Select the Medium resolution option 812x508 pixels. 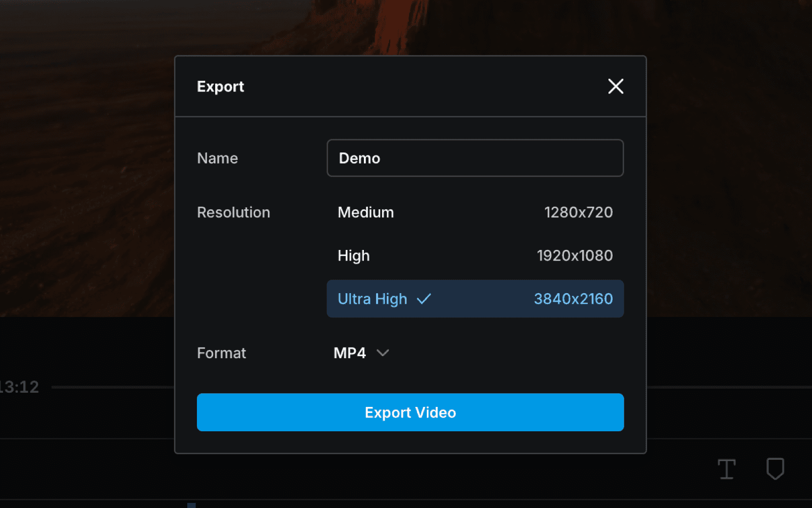coord(475,212)
